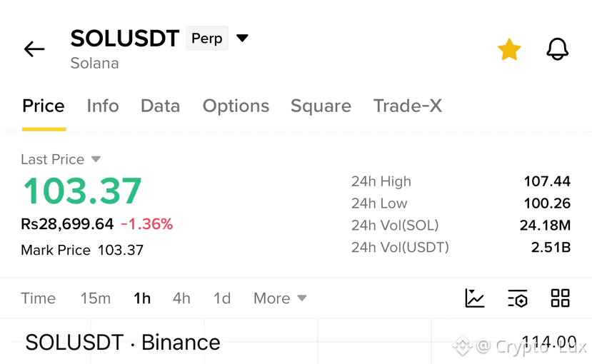
Task: Select the 4h timeframe
Action: pyautogui.click(x=181, y=298)
